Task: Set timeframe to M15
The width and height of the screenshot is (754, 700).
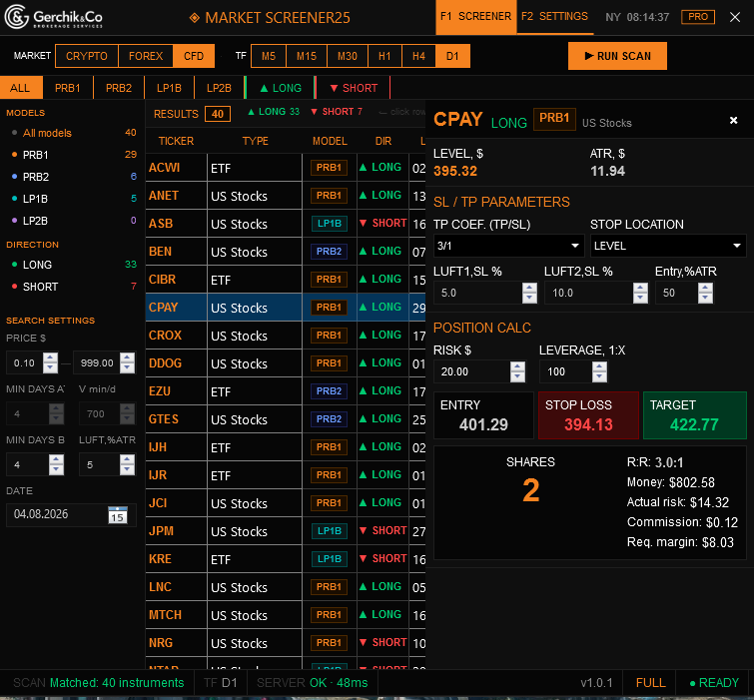Action: 307,56
